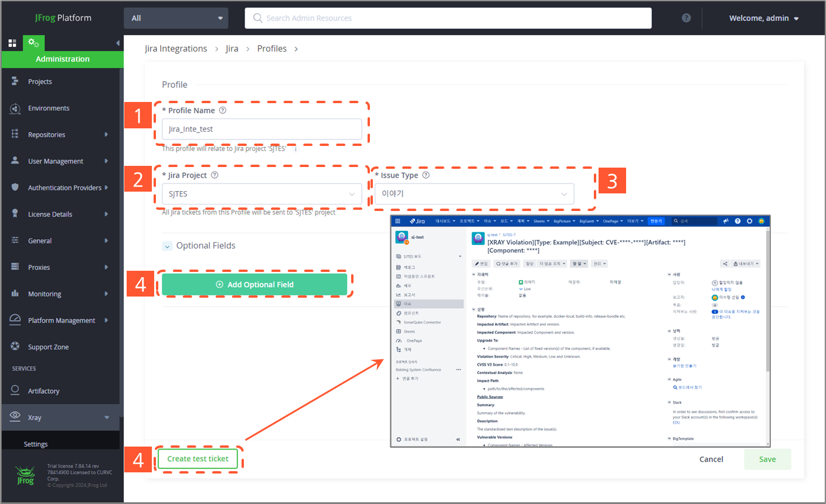Click the search magnifier icon
The image size is (826, 504).
pos(257,18)
